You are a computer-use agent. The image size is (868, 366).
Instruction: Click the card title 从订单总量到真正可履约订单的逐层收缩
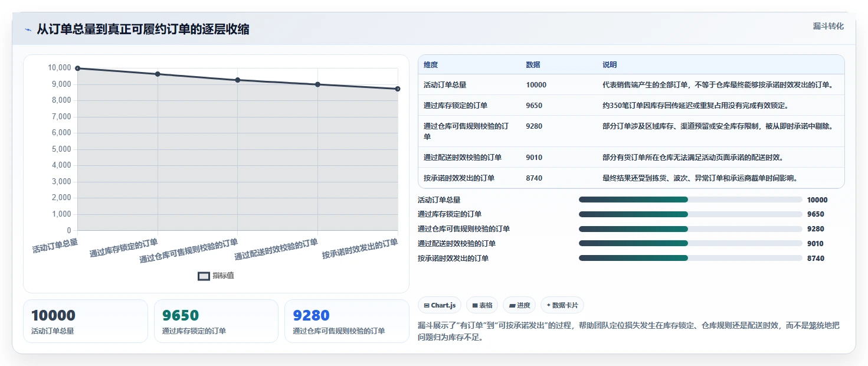click(x=143, y=30)
